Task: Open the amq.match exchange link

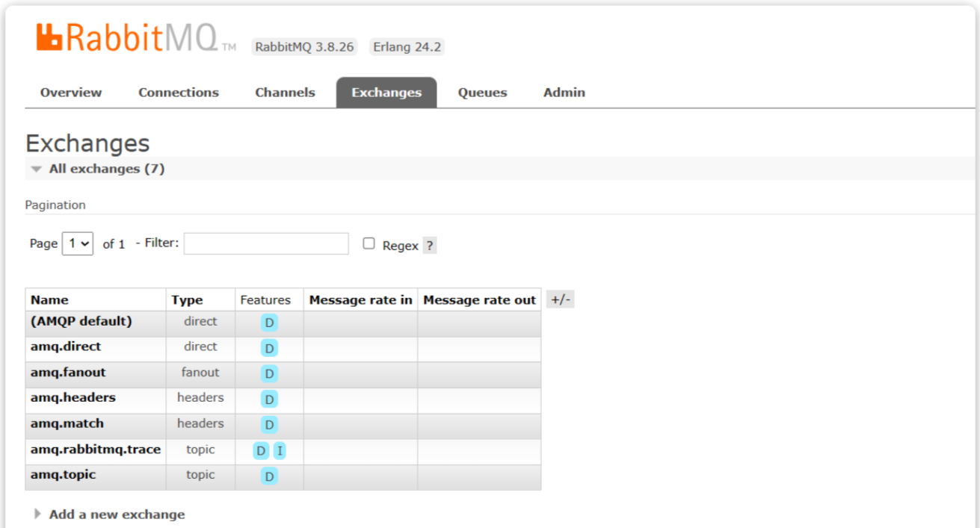Action: 67,423
